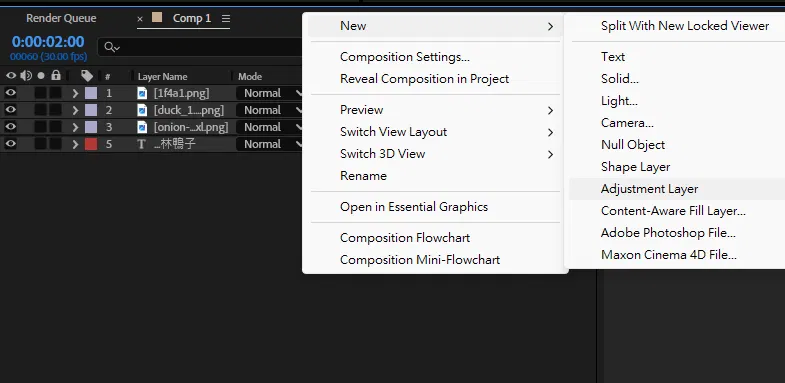Expand layer 1 properties triangle
Screen dimensions: 785x383
pyautogui.click(x=76, y=93)
